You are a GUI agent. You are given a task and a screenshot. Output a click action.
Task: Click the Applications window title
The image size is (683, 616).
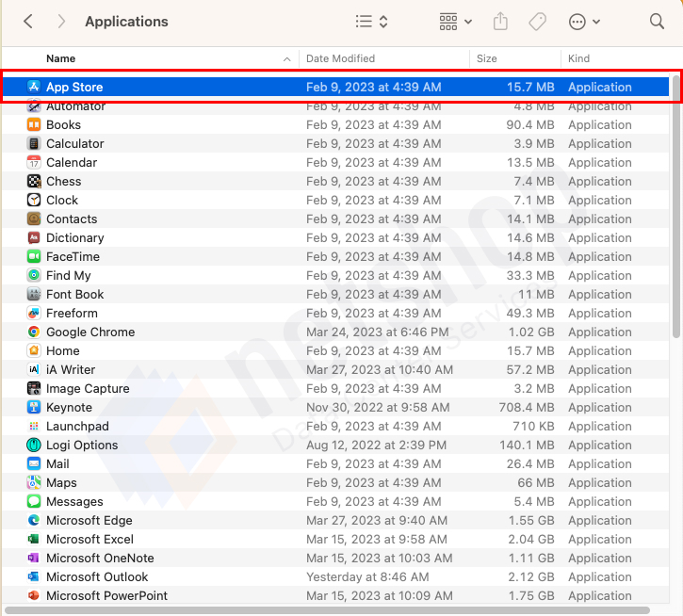(126, 22)
